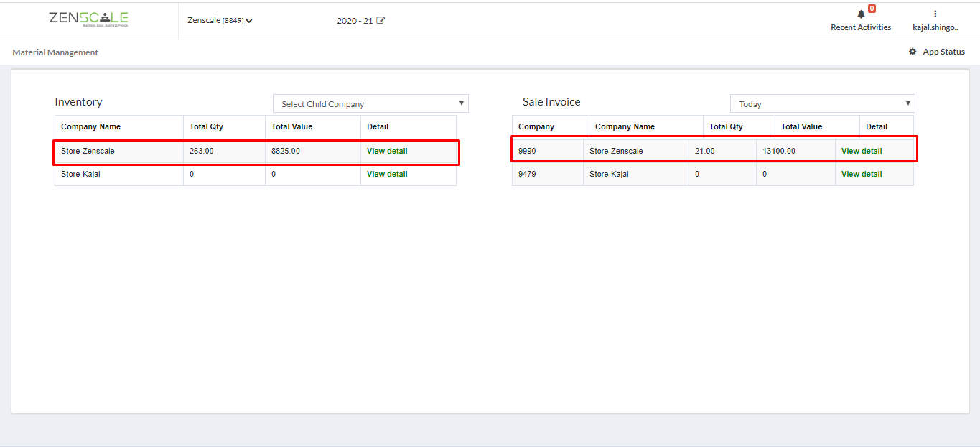980x447 pixels.
Task: Open the notification bell icon
Action: point(861,14)
